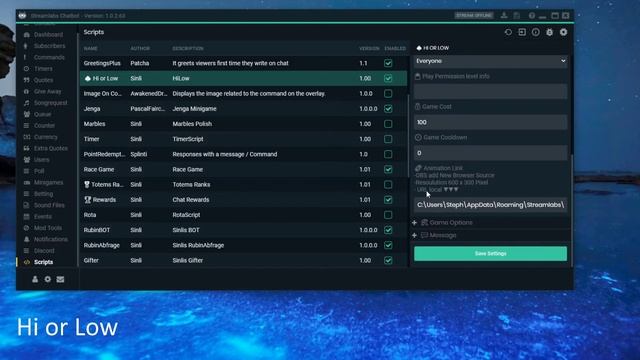This screenshot has width=640, height=360.
Task: Toggle the Hi or Low enabled checkbox
Action: (388, 78)
